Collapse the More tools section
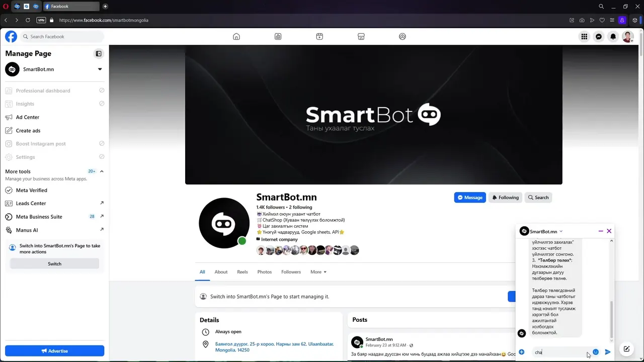644x362 pixels. 102,171
